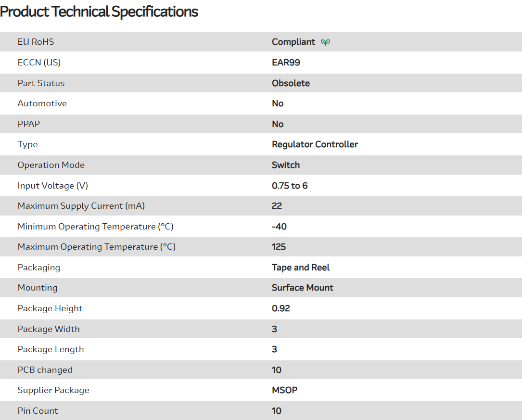Click the MSOP supplier package value
This screenshot has height=420, width=522.
pos(284,390)
